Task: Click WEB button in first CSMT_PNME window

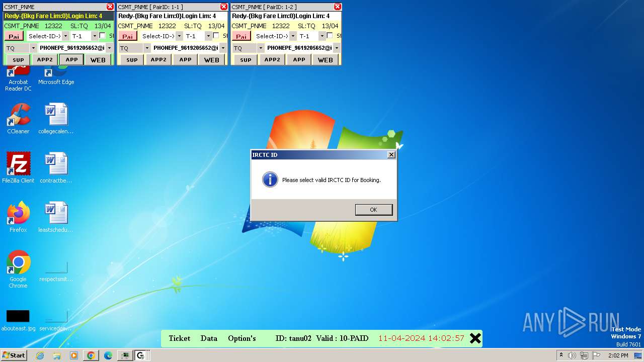Action: 98,60
